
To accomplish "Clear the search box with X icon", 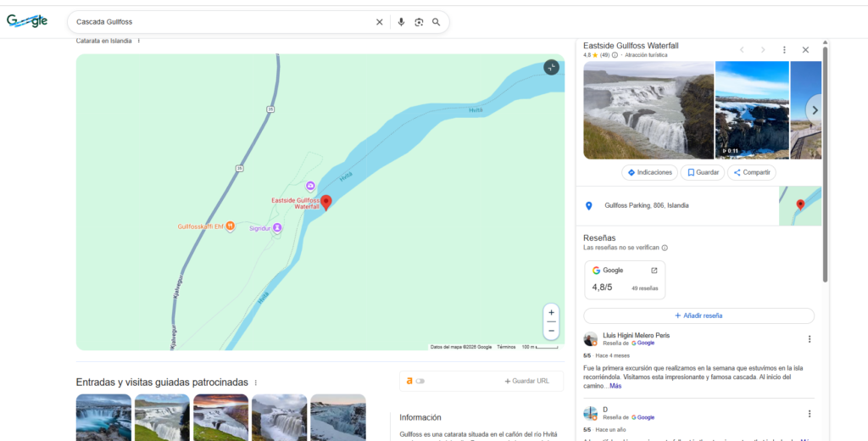I will point(380,22).
